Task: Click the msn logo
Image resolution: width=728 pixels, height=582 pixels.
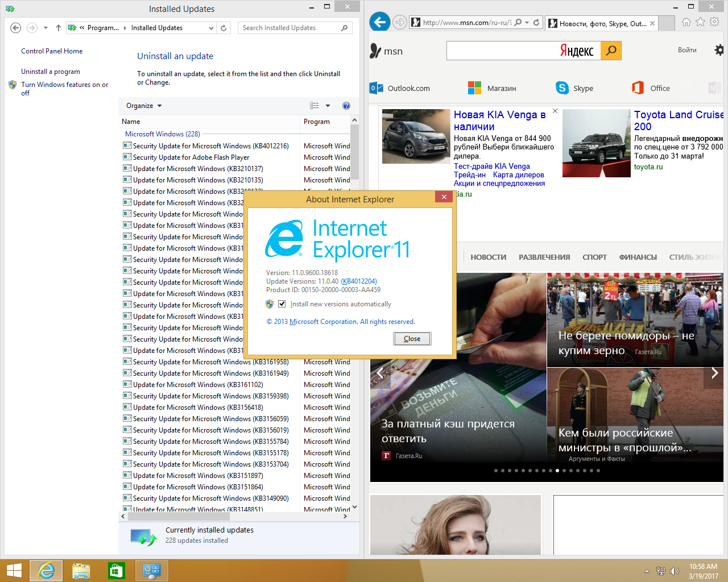Action: (x=386, y=51)
